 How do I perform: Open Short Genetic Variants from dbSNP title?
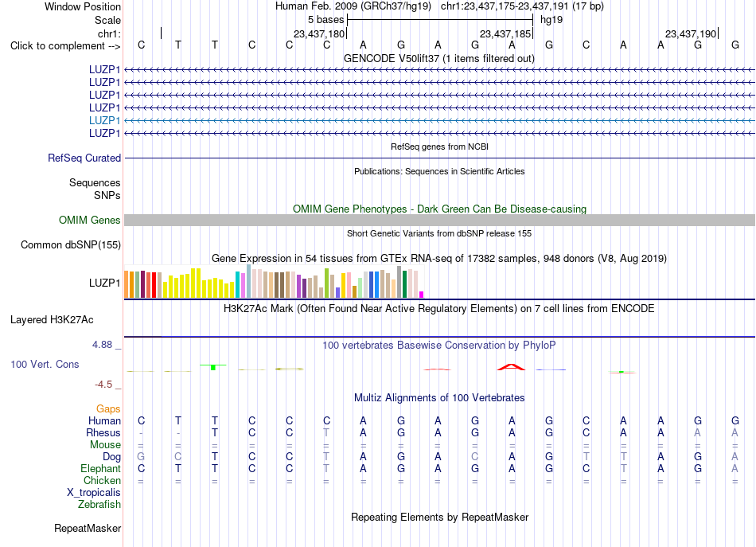pyautogui.click(x=439, y=233)
